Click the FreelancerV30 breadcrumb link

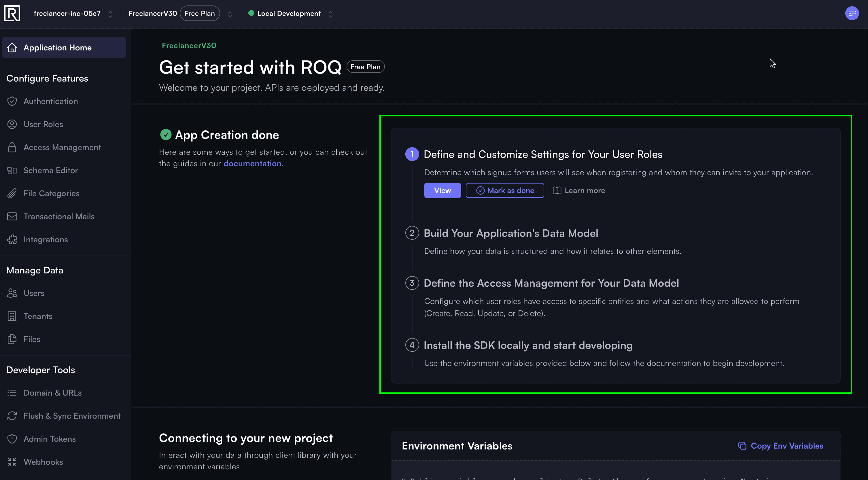tap(189, 46)
